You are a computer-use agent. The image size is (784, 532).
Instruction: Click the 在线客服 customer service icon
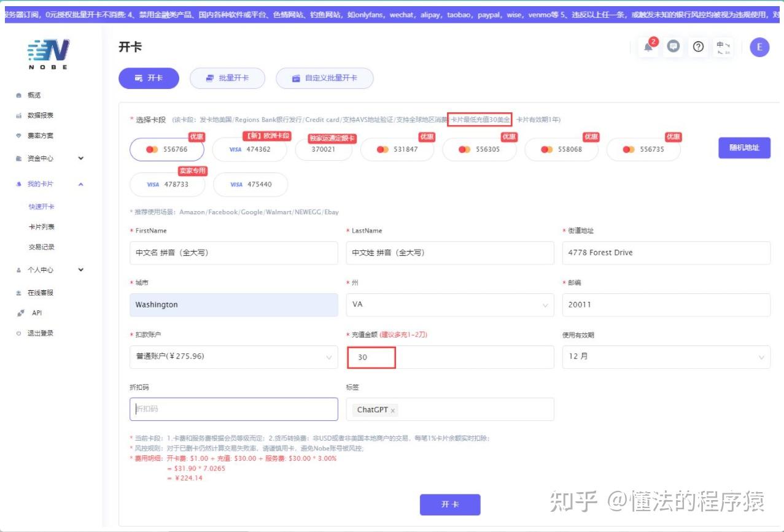(x=19, y=292)
